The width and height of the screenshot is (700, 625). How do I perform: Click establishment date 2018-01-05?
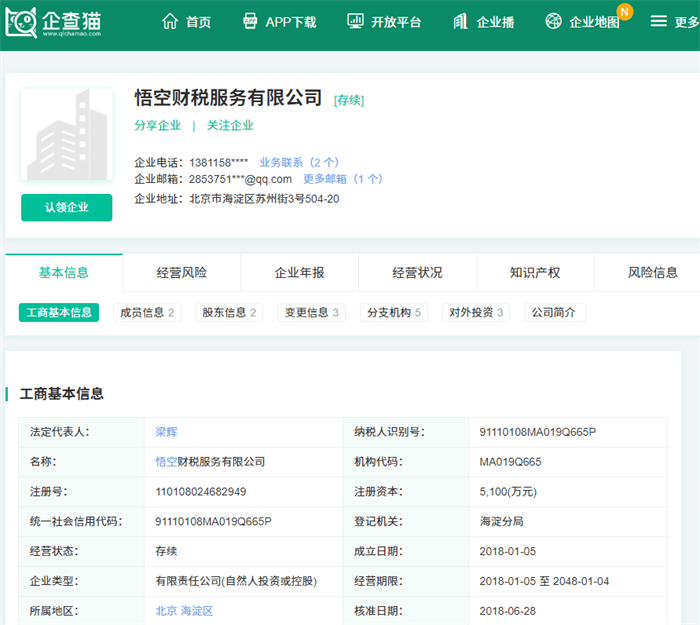(508, 551)
